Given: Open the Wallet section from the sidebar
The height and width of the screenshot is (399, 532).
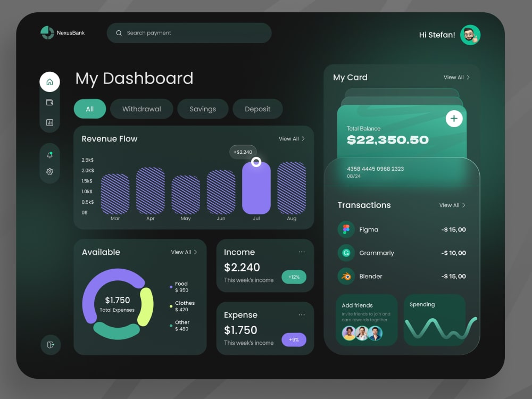Looking at the screenshot, I should 49,102.
